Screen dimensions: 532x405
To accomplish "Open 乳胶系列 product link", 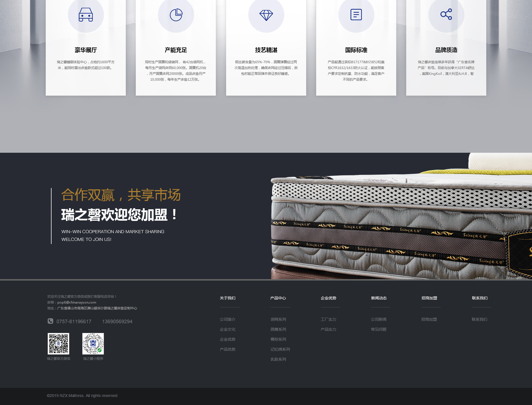I will coord(278,359).
